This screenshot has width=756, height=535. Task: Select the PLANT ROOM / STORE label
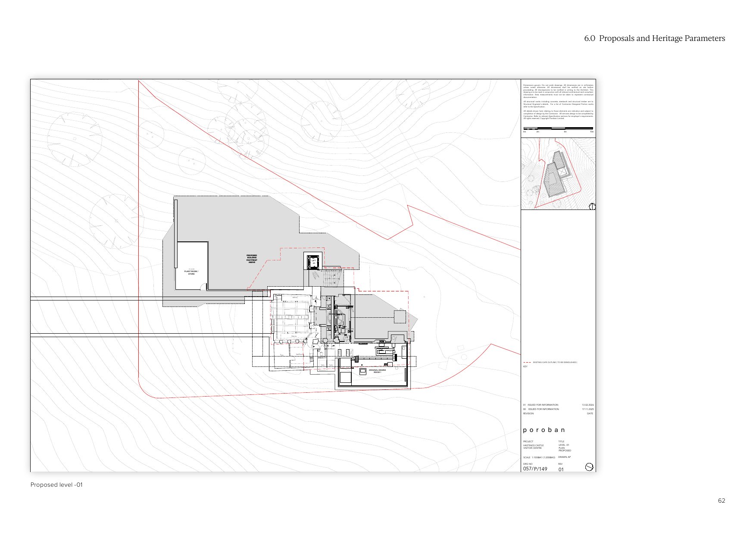[x=191, y=272]
